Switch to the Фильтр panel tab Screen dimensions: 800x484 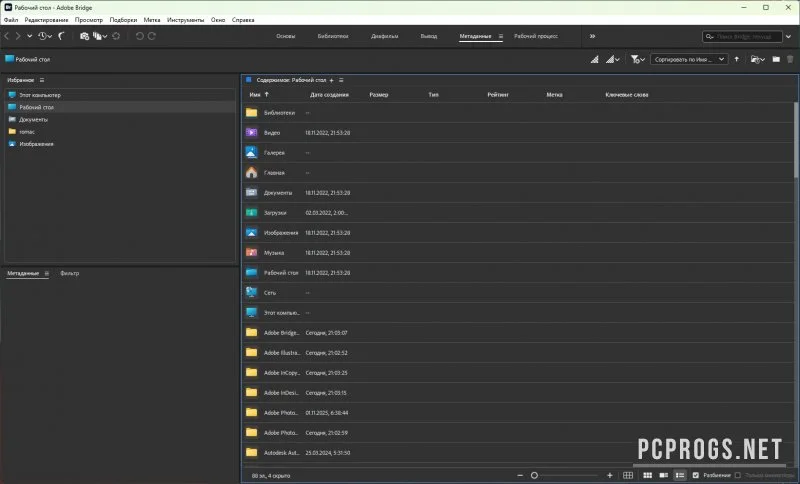pos(70,273)
